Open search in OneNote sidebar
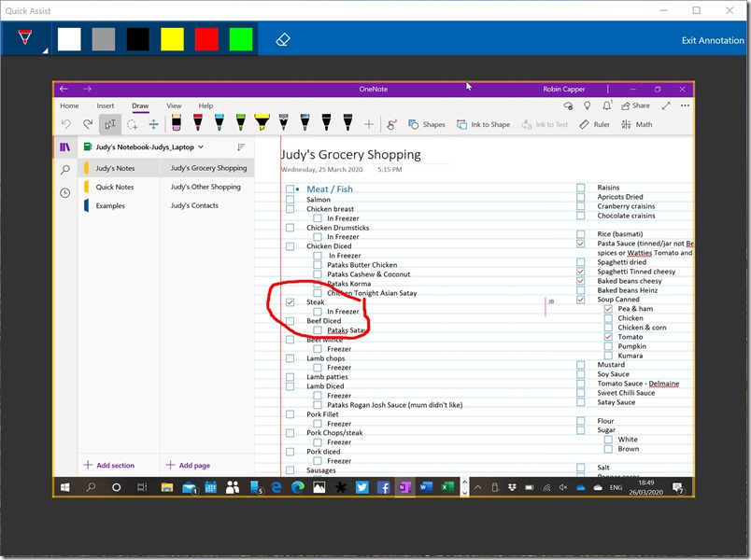Viewport: 751px width, 560px height. click(x=64, y=170)
